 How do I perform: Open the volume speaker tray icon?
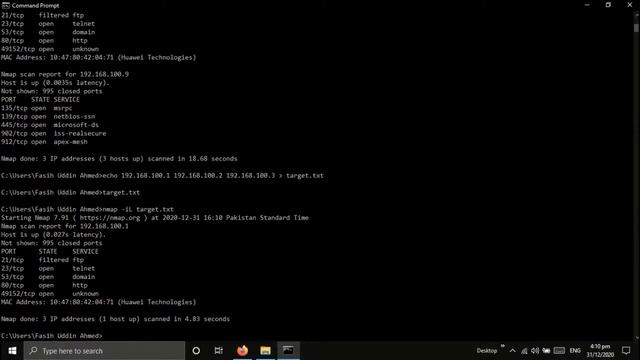point(535,351)
